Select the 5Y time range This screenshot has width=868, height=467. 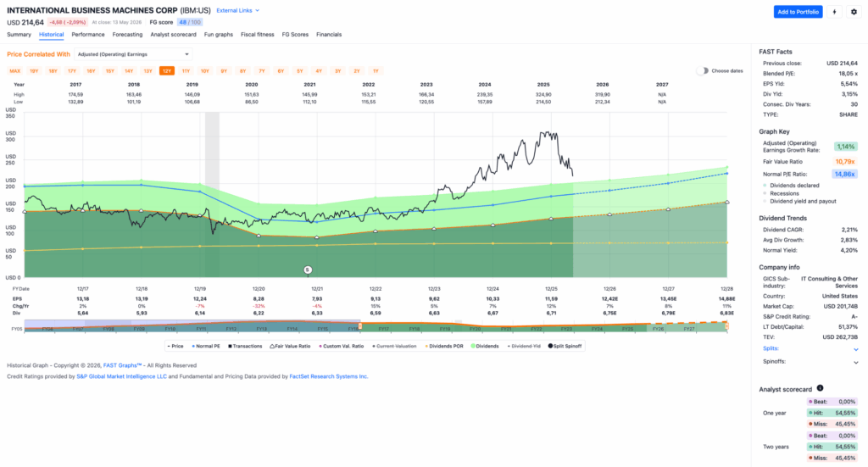299,71
